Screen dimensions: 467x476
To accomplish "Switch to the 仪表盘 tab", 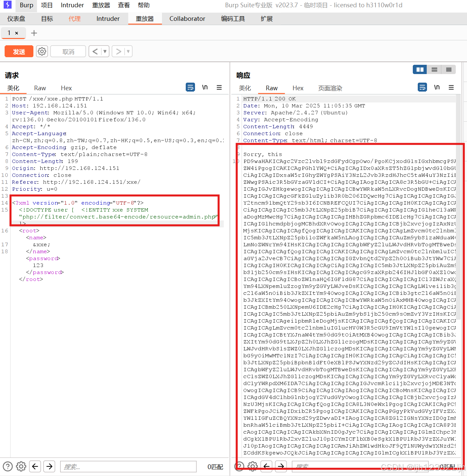I will pyautogui.click(x=16, y=19).
